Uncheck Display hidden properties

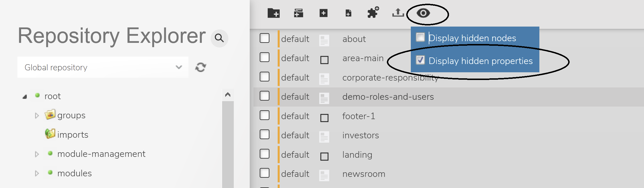pos(420,60)
